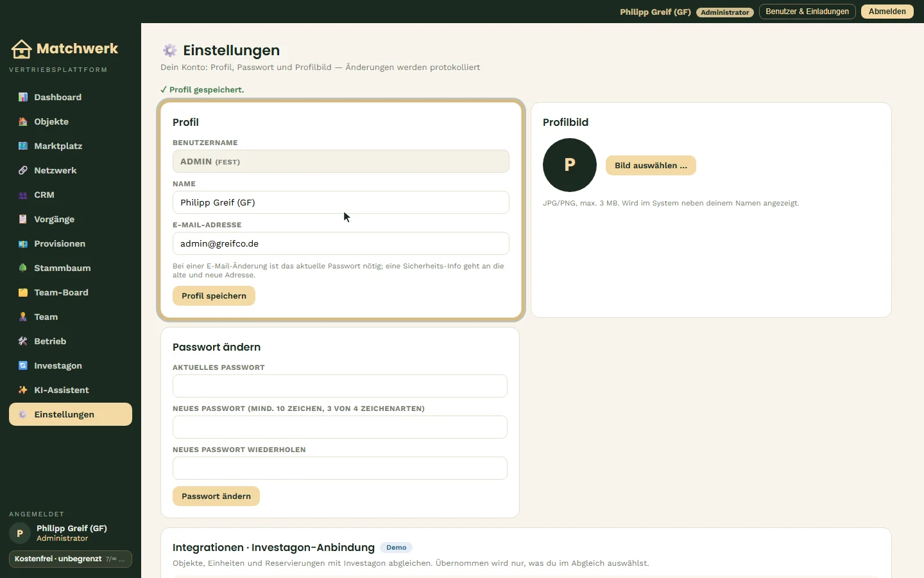Click the Integrationen · Investagon-Anbindung heading
This screenshot has width=924, height=578.
pyautogui.click(x=273, y=547)
